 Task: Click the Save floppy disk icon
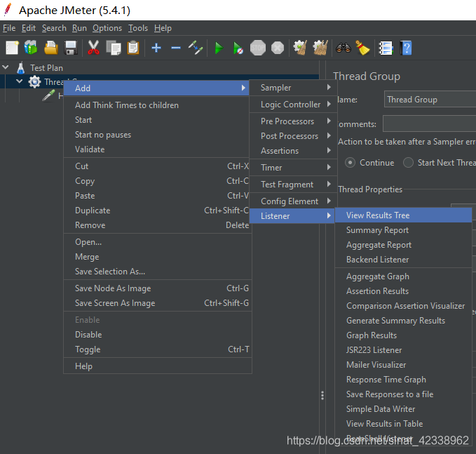pos(71,48)
